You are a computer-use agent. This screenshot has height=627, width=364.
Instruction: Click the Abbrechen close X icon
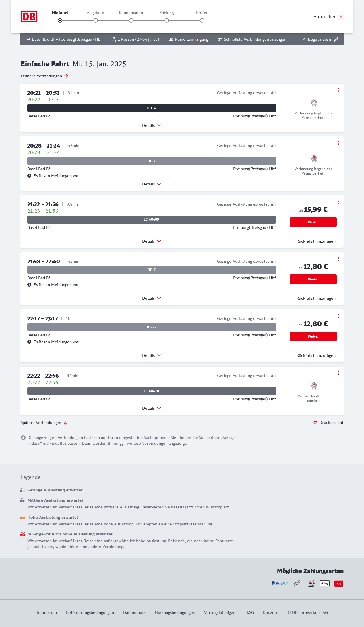click(341, 16)
